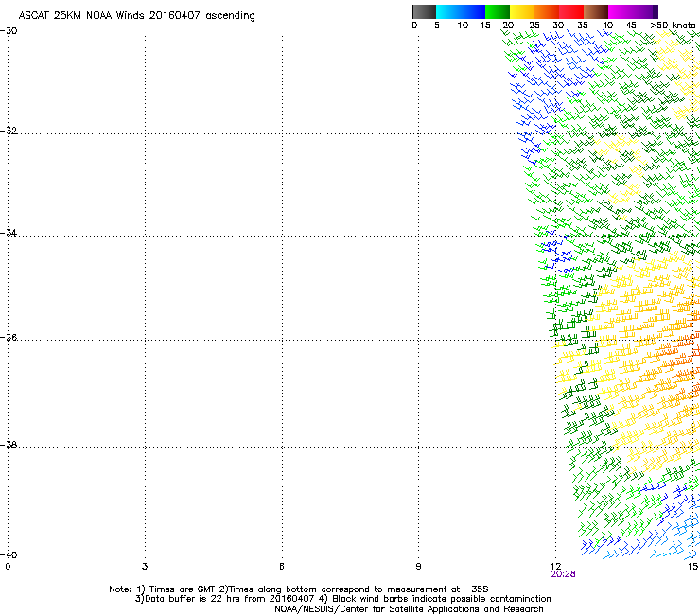Viewport: 700px width, 615px height.
Task: Click the red 30-35 knots legend segment
Action: click(571, 11)
